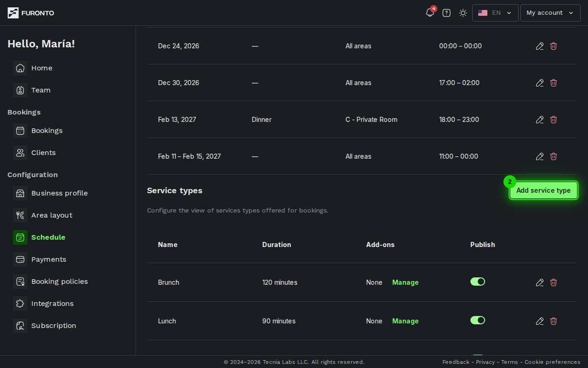Open the Team page
The width and height of the screenshot is (588, 368).
[x=41, y=90]
